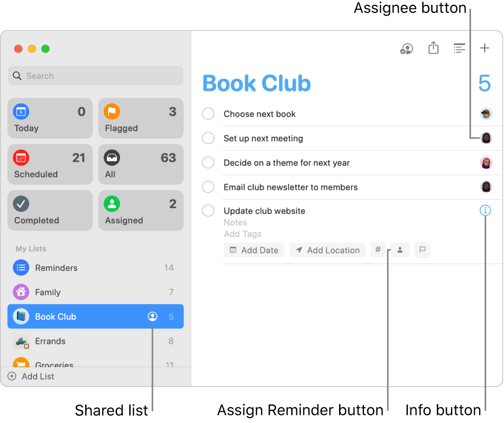Flag Update club website with the flag icon
Screen dimensions: 504x423
coord(422,250)
